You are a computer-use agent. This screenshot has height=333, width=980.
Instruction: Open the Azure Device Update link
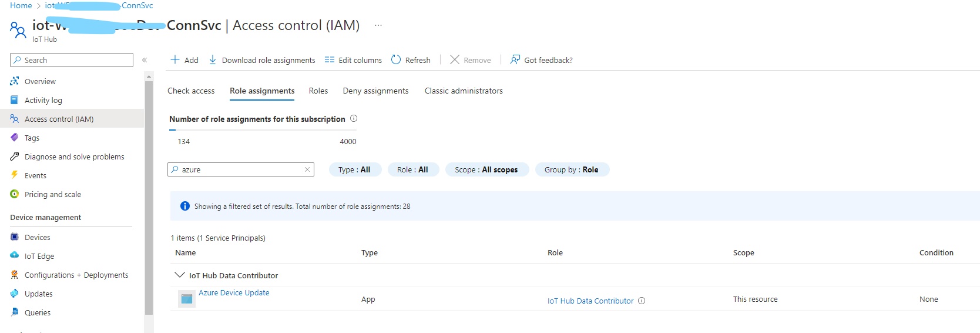pyautogui.click(x=234, y=292)
